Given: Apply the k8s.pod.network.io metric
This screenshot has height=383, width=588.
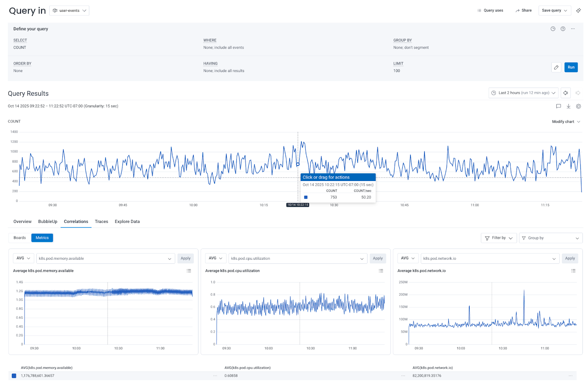Looking at the screenshot, I should [570, 258].
